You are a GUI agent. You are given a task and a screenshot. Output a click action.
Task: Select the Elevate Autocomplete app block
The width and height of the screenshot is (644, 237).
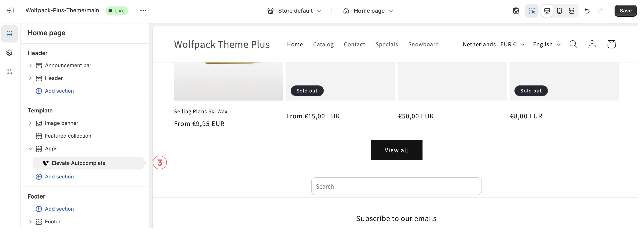point(78,163)
